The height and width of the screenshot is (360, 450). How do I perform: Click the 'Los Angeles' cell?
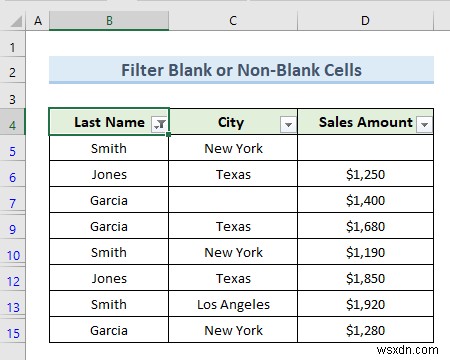click(x=233, y=304)
